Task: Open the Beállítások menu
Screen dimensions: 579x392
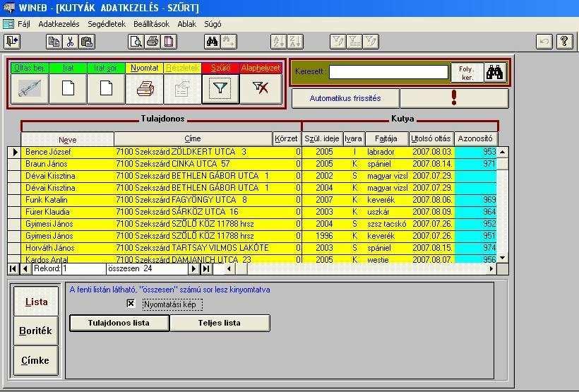Action: click(x=151, y=25)
